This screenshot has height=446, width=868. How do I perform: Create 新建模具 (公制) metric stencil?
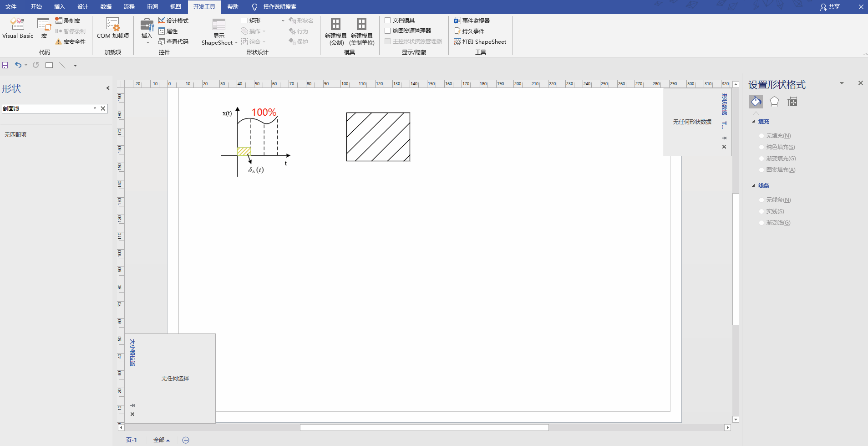click(x=336, y=32)
